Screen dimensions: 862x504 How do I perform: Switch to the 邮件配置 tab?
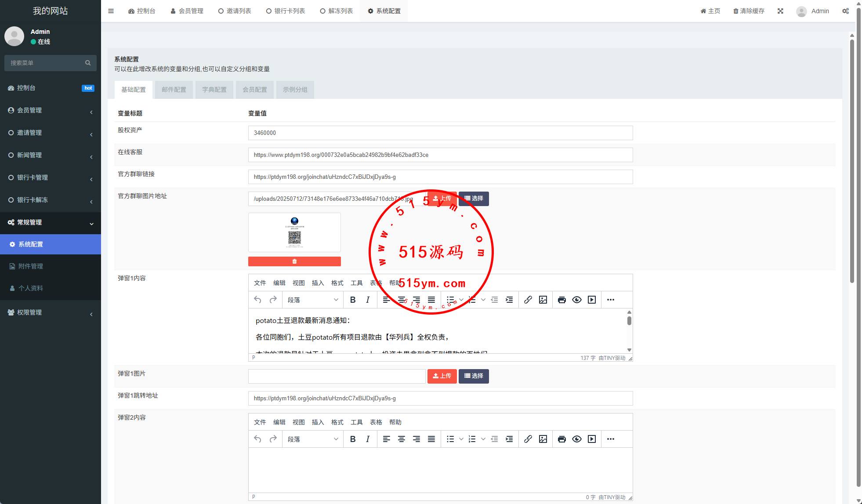174,90
